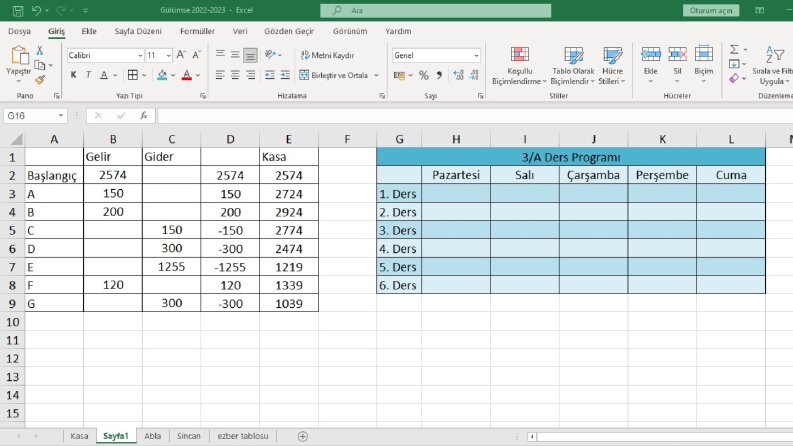Click the Clear eraser icon
The image size is (793, 446).
point(734,78)
